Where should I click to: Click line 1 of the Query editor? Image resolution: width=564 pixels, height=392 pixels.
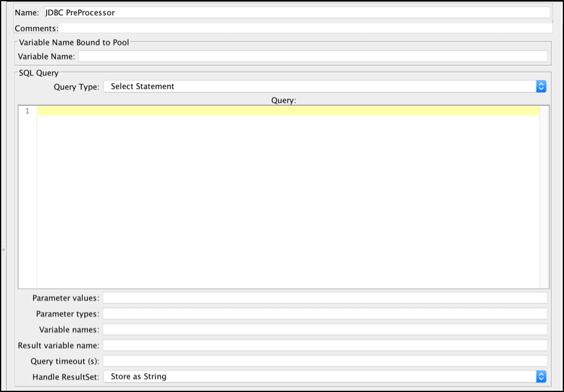click(x=288, y=111)
